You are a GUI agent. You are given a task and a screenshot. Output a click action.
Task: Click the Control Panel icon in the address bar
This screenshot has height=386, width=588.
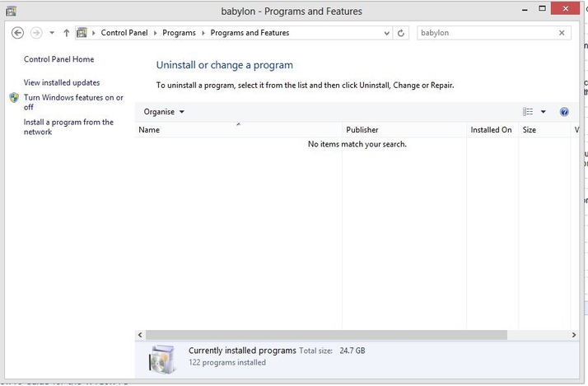(82, 33)
